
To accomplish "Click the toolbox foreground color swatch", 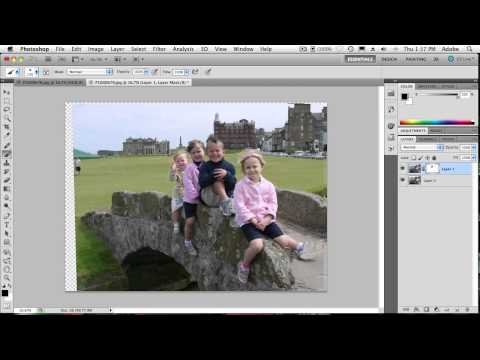I will pyautogui.click(x=5, y=293).
